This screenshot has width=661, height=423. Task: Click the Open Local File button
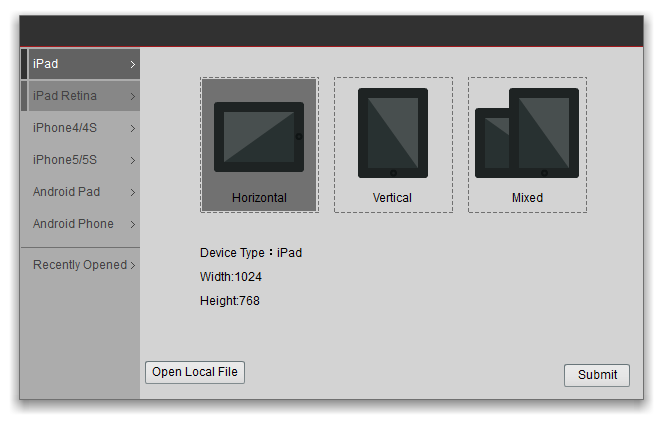[195, 372]
